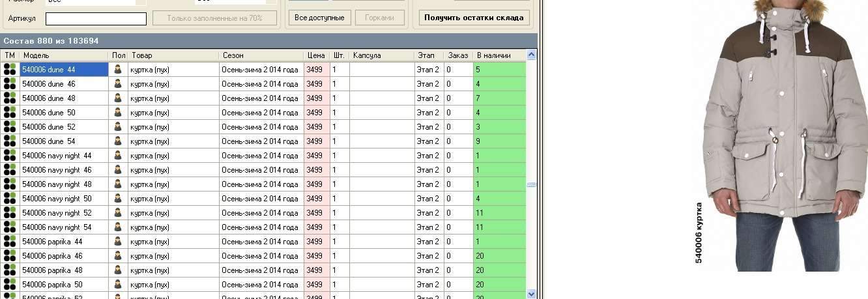Click the brand icon in 540006 dune 54 row
Viewport: 868px width, 299px height.
pos(10,141)
